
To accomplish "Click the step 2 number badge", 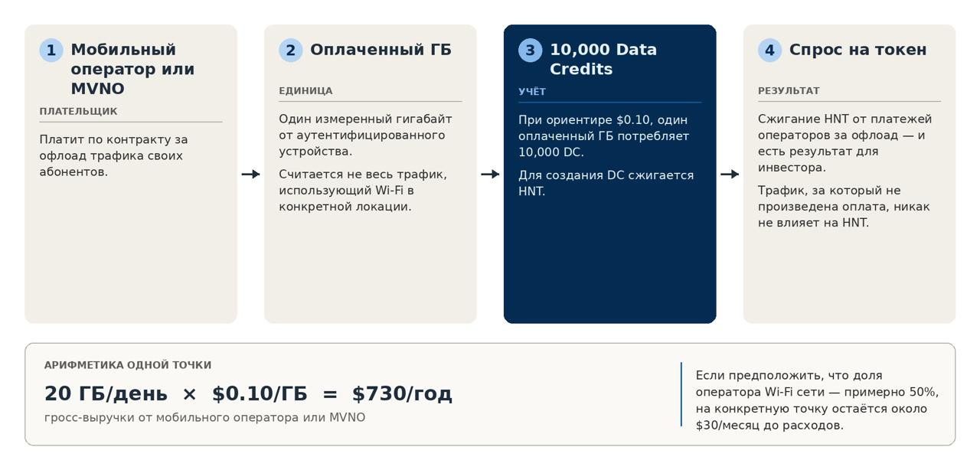I will tap(291, 51).
